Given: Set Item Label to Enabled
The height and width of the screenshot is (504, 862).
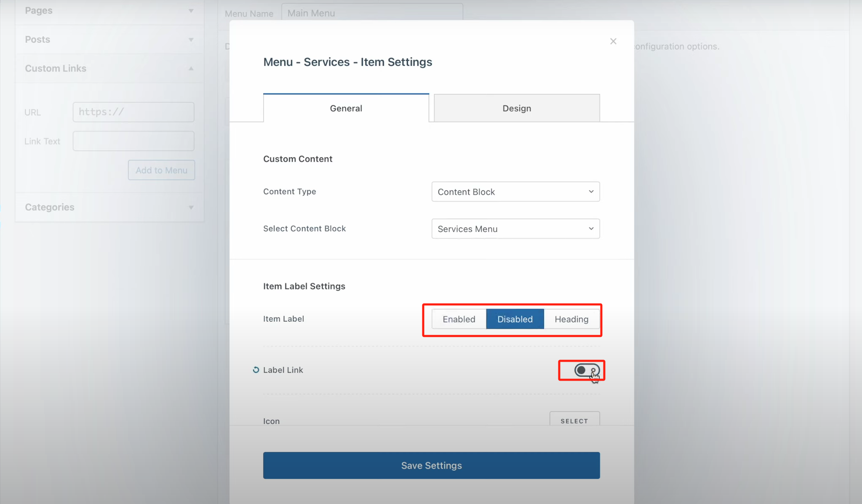Looking at the screenshot, I should (x=459, y=319).
